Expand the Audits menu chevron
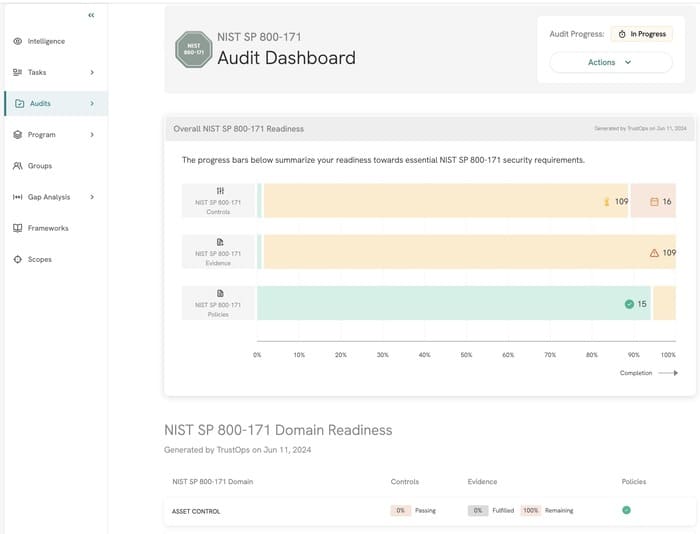Image resolution: width=700 pixels, height=534 pixels. [x=92, y=104]
